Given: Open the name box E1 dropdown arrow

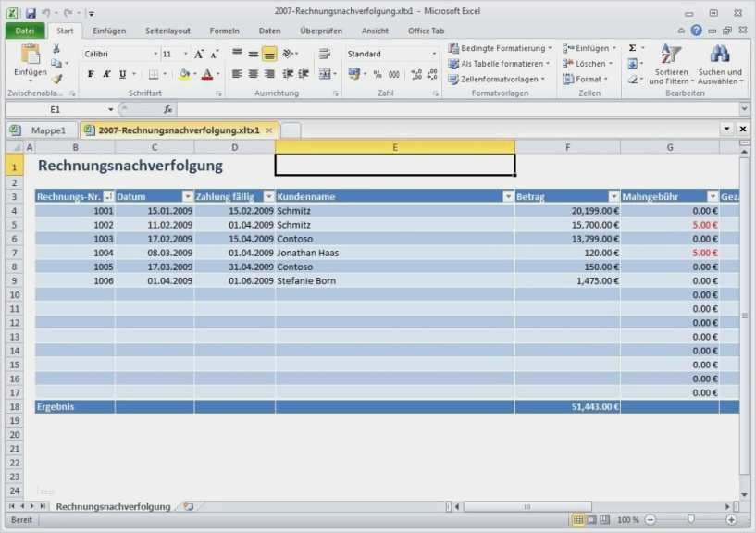Looking at the screenshot, I should pos(110,109).
